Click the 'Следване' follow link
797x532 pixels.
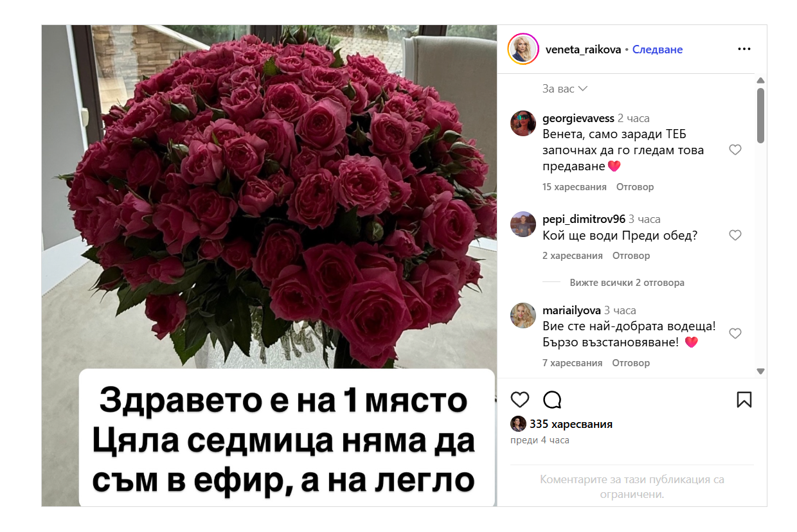click(658, 49)
